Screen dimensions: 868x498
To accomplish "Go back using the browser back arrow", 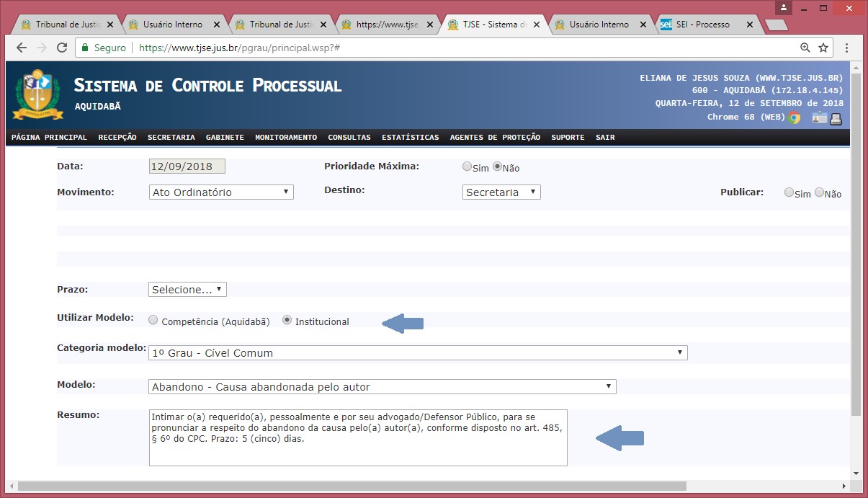I will pyautogui.click(x=22, y=48).
